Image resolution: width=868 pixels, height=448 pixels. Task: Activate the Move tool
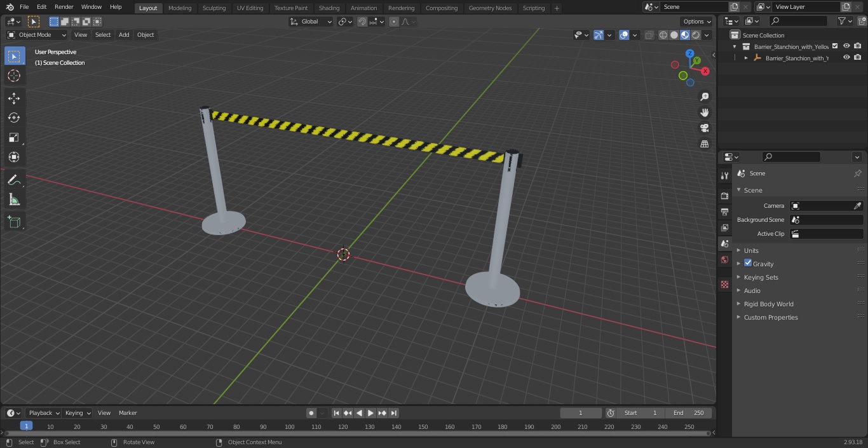tap(14, 98)
